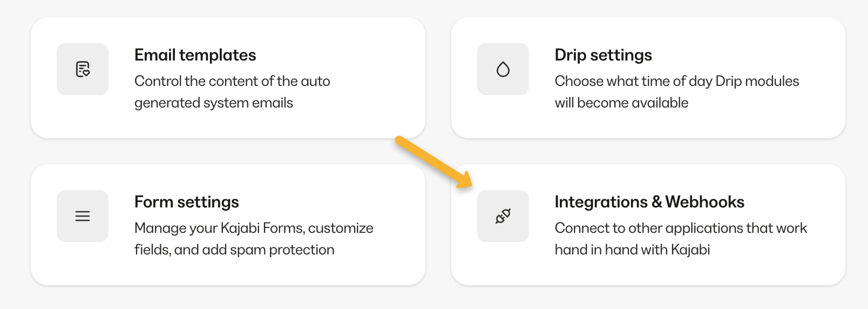The image size is (868, 309).
Task: Go to Integrations & Webhooks heading
Action: (649, 202)
